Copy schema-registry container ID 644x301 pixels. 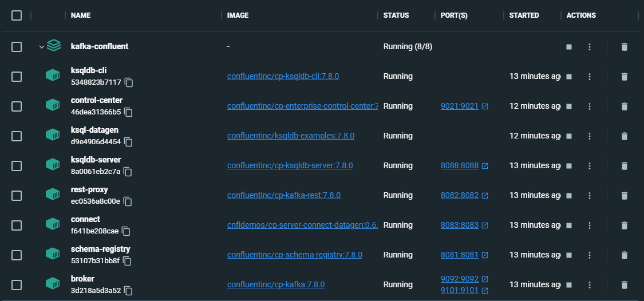(127, 261)
